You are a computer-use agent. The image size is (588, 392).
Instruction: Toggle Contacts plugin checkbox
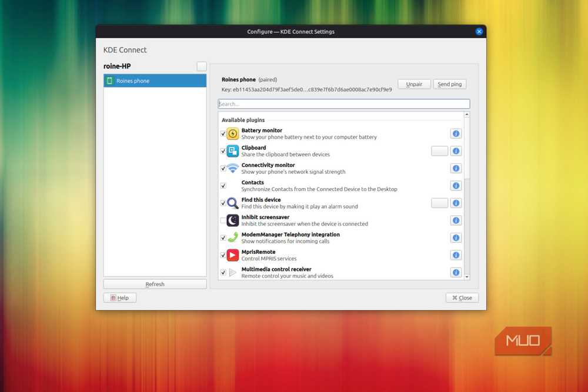pyautogui.click(x=223, y=186)
